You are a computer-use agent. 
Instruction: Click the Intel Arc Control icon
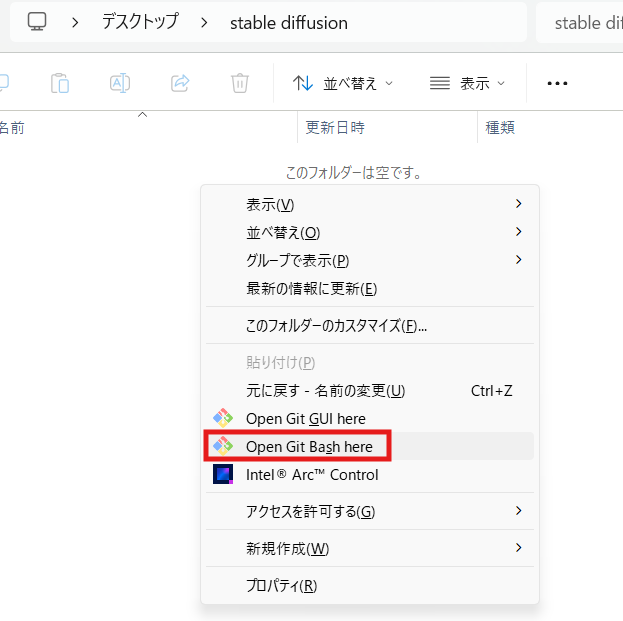click(x=223, y=474)
